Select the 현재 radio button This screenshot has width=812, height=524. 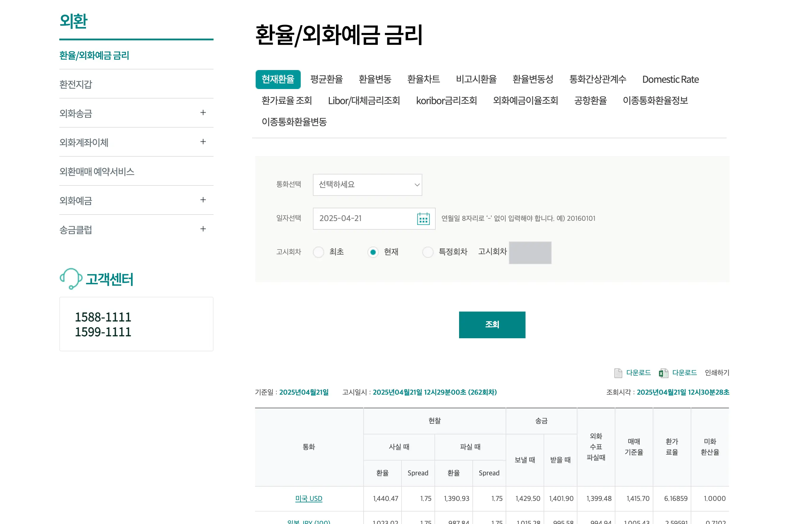pos(373,252)
